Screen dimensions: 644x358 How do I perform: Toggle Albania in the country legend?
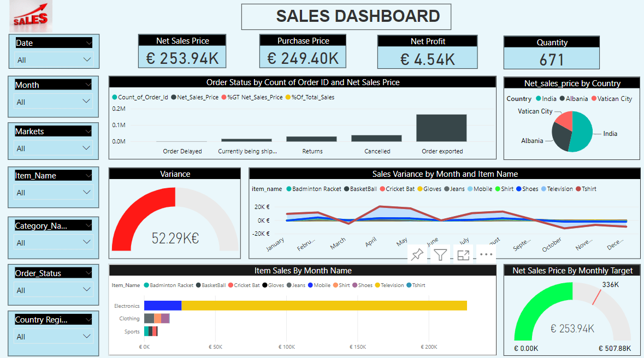pos(574,99)
